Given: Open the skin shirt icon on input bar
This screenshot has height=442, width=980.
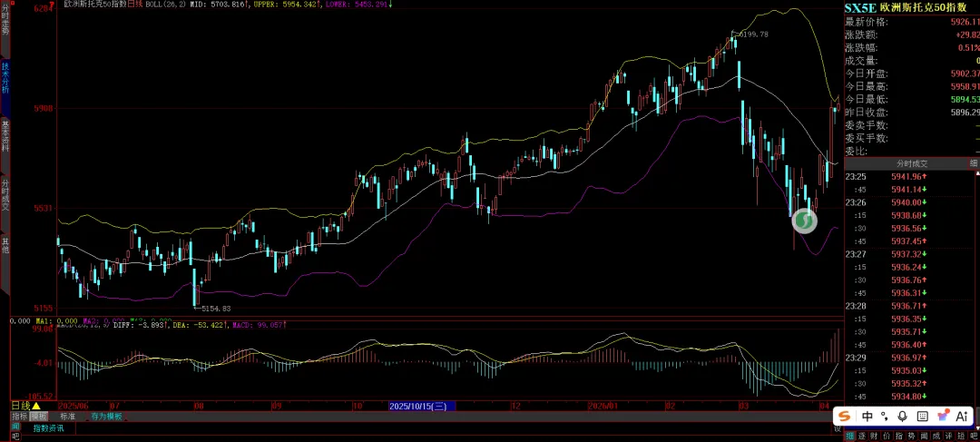Looking at the screenshot, I should (x=943, y=416).
